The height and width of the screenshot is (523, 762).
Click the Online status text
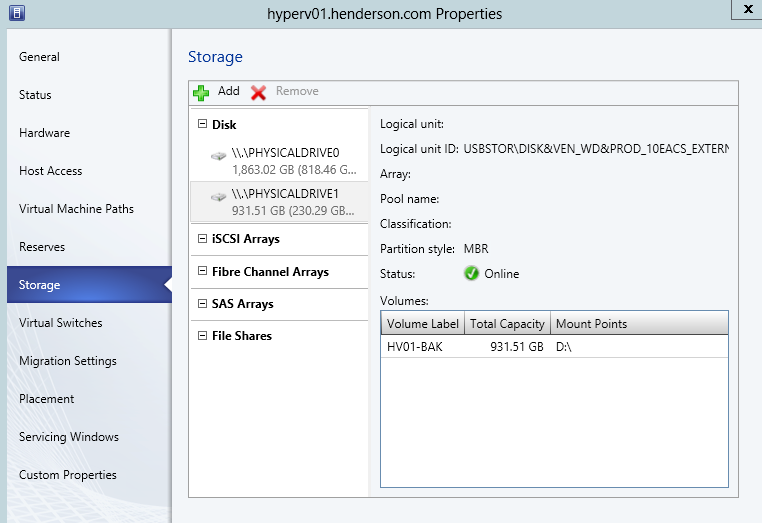pyautogui.click(x=502, y=274)
